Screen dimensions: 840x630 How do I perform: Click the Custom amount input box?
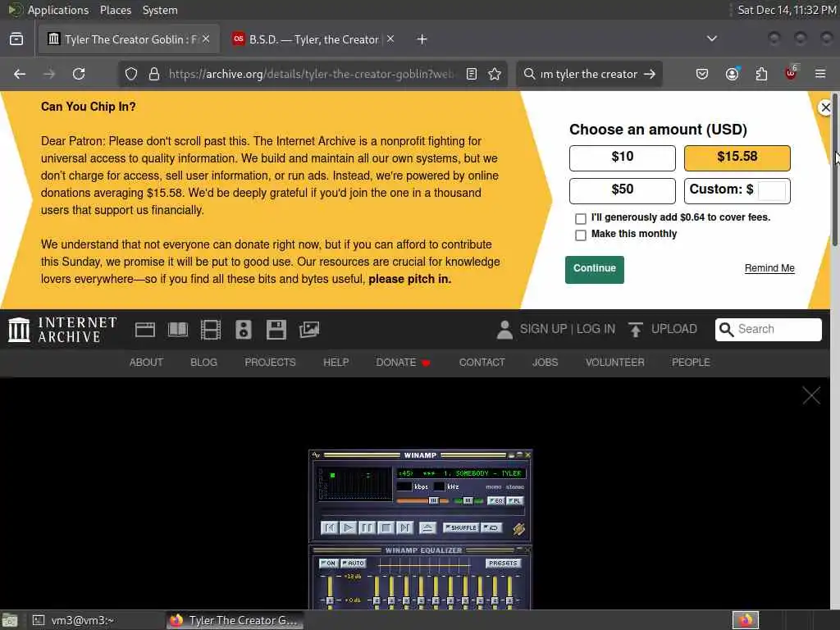772,190
